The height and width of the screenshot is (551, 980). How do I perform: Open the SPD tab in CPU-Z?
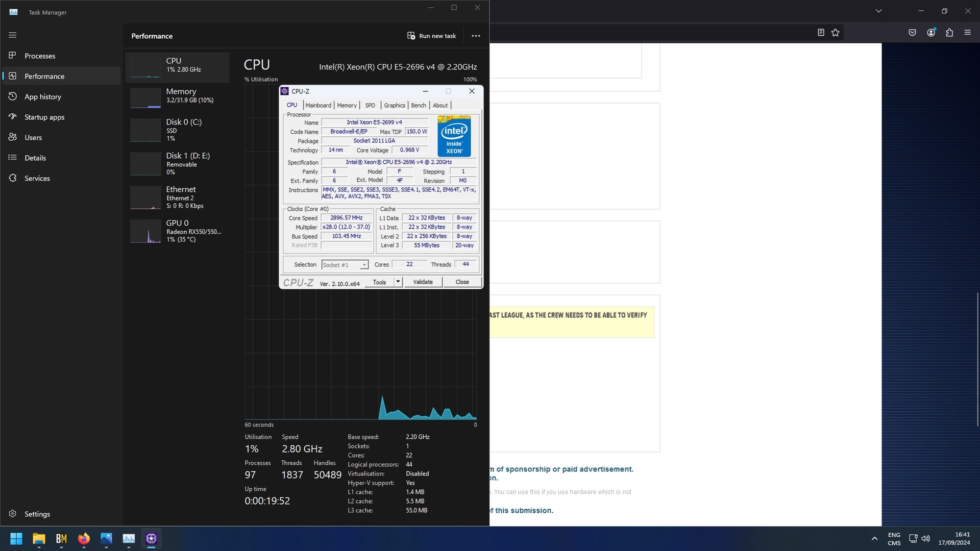[x=370, y=105]
